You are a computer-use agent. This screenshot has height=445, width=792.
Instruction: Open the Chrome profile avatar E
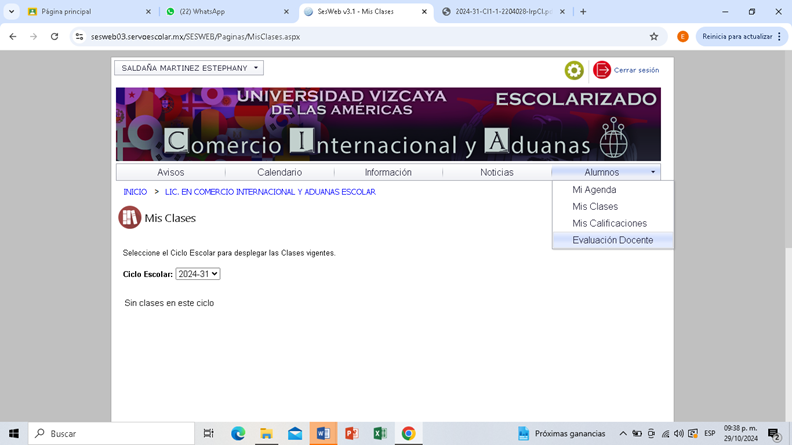[x=682, y=36]
